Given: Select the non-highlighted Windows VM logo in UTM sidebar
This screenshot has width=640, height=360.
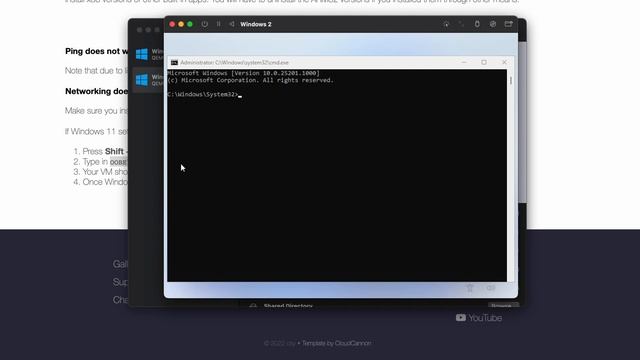Looking at the screenshot, I should coord(142,54).
